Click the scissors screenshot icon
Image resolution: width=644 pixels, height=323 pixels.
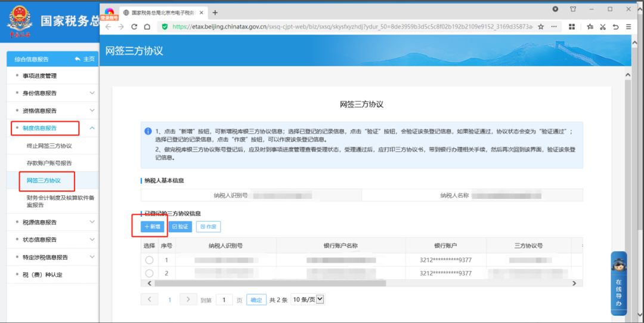pos(602,27)
